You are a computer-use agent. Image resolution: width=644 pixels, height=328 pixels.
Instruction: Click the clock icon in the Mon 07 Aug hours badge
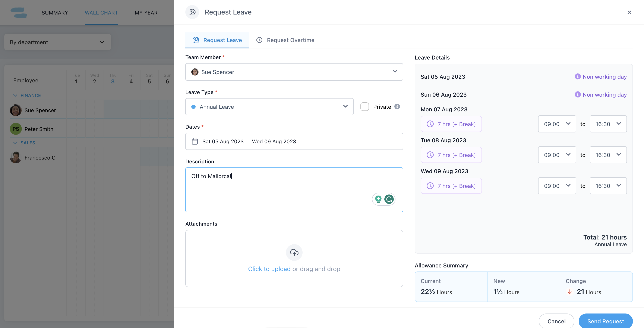coord(430,124)
